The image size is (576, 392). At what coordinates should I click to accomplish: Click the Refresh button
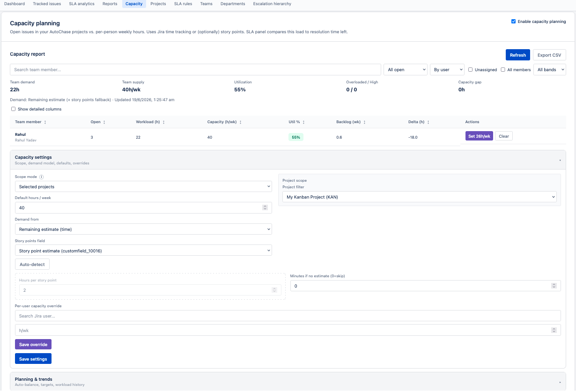coord(518,55)
